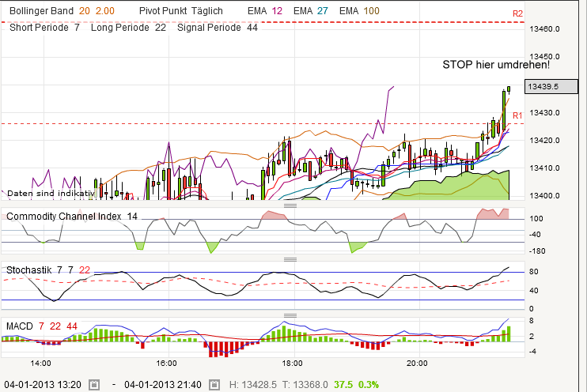The width and height of the screenshot is (587, 392).
Task: Select the EMA 27 indicator label
Action: click(311, 11)
